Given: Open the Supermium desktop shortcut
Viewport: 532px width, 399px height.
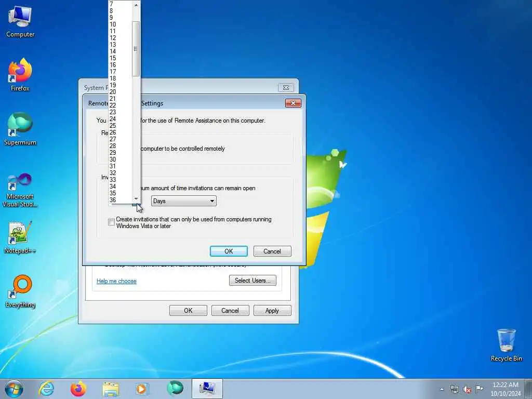Looking at the screenshot, I should [20, 129].
